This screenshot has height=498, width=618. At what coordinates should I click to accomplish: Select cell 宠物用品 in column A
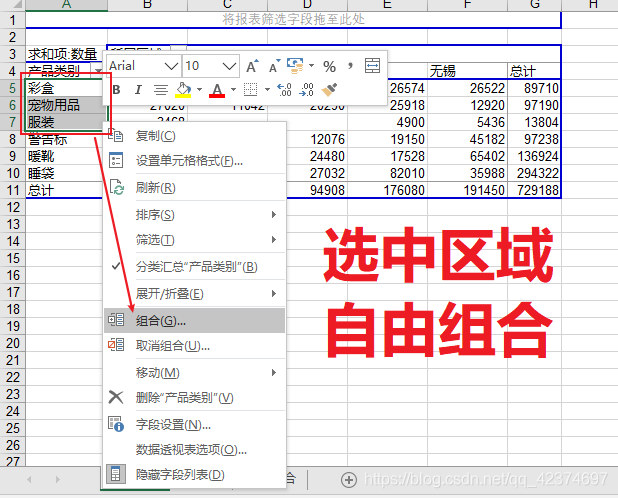coord(66,105)
